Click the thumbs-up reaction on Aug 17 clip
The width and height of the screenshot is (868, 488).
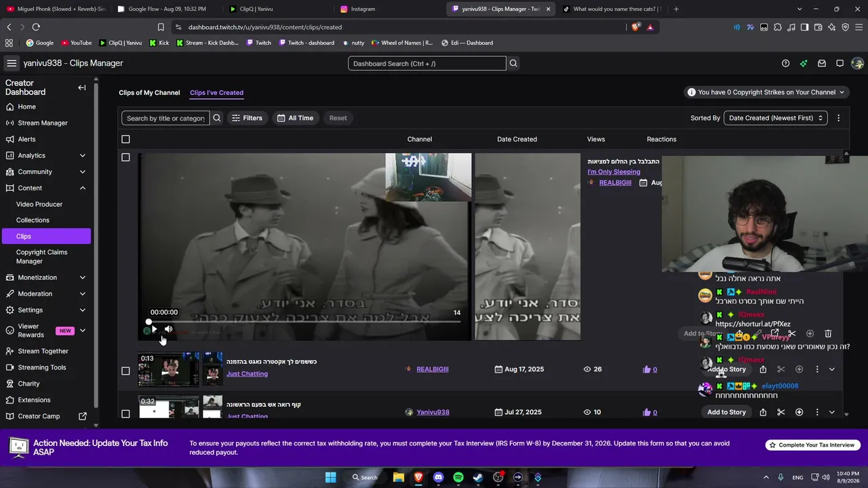[647, 369]
